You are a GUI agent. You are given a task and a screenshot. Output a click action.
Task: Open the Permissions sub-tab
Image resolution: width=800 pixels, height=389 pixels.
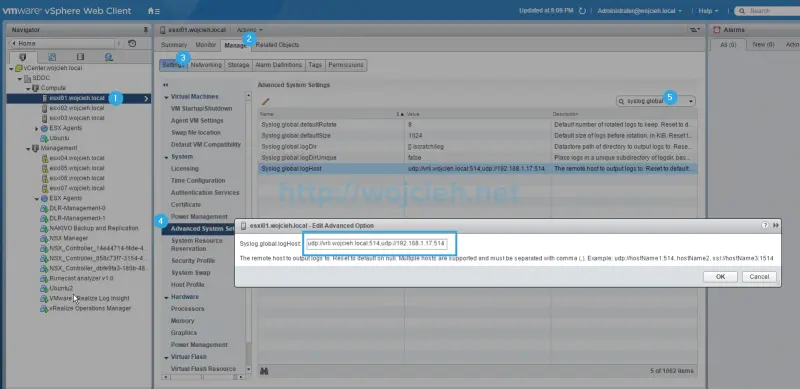(346, 65)
